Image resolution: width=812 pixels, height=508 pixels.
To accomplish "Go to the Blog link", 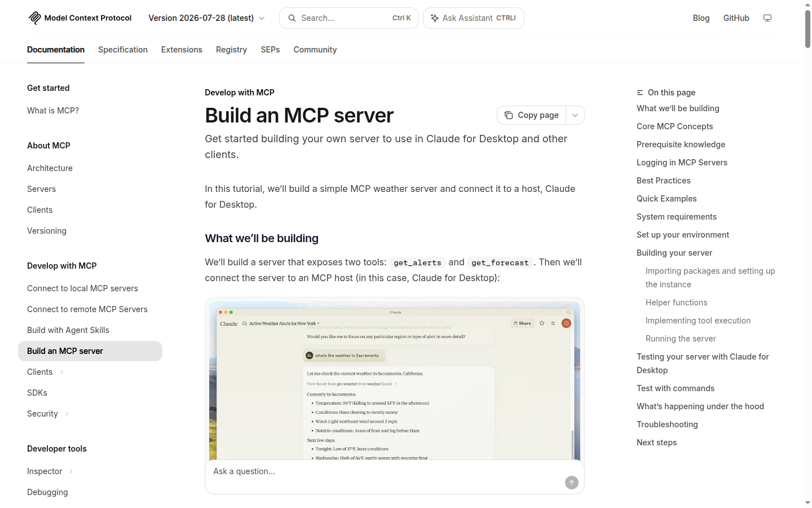I will (701, 18).
